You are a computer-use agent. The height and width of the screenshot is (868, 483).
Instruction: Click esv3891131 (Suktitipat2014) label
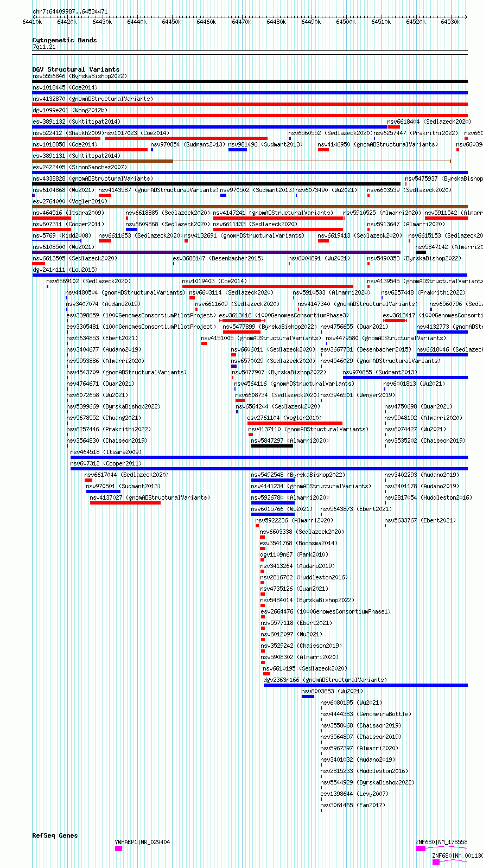coord(77,156)
